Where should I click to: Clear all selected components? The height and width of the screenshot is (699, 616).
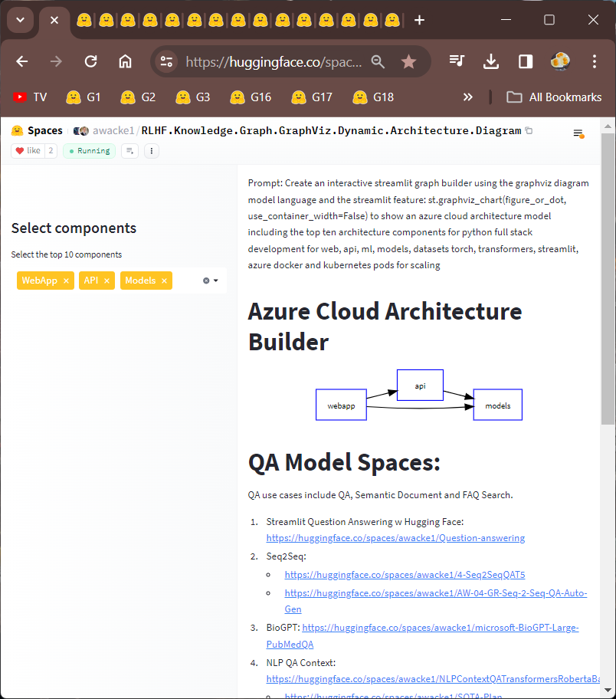205,281
